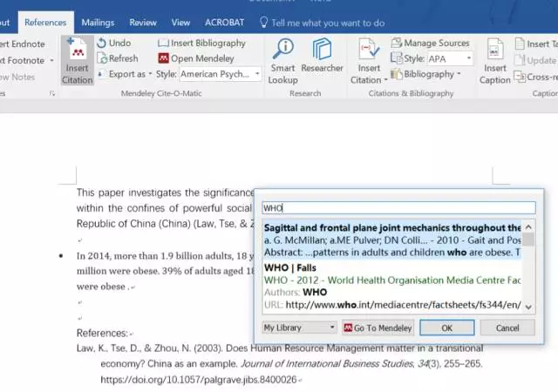Click Insert Endnote
558x392 pixels.
coord(22,44)
